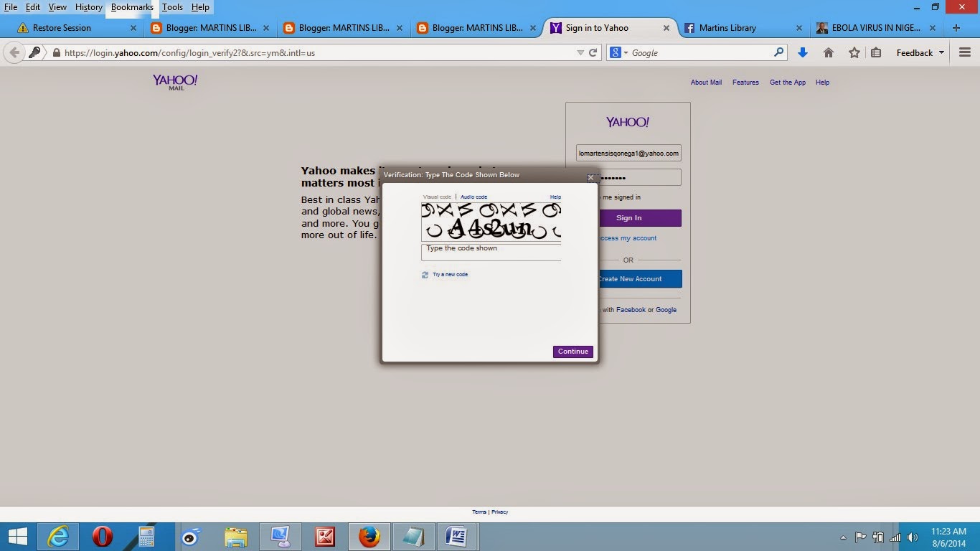Close the verification dialog with X

(591, 177)
